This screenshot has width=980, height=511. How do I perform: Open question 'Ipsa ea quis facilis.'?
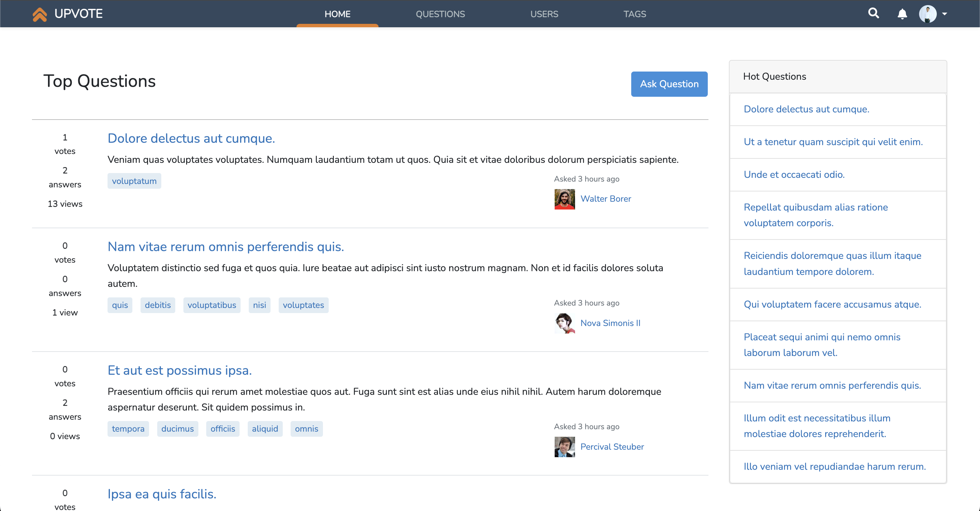click(x=162, y=494)
